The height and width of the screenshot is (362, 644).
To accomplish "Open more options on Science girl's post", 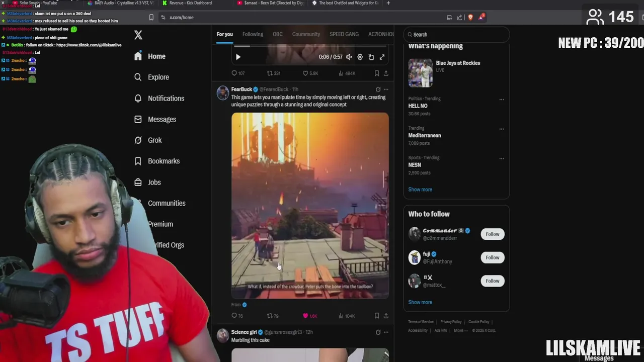I will click(x=386, y=332).
